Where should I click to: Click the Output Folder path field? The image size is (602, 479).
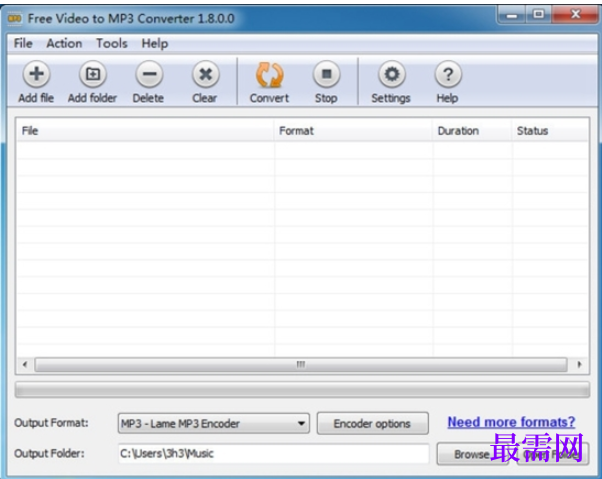point(273,454)
